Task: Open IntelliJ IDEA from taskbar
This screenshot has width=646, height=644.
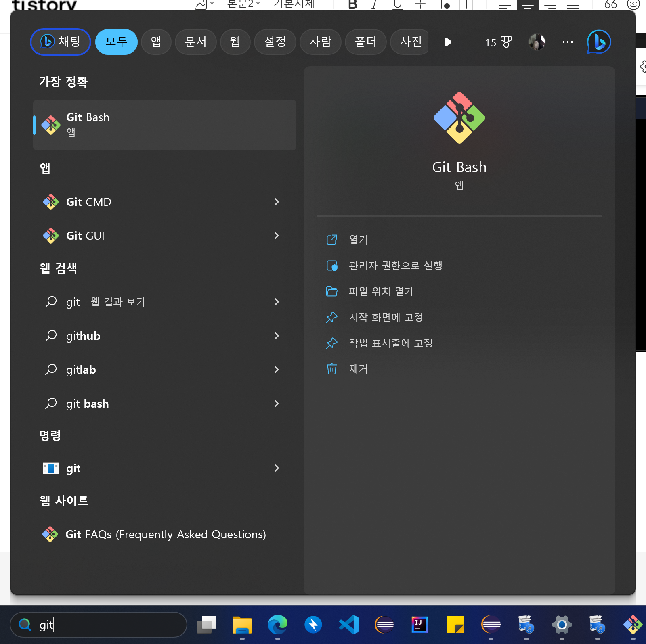Action: [x=420, y=625]
